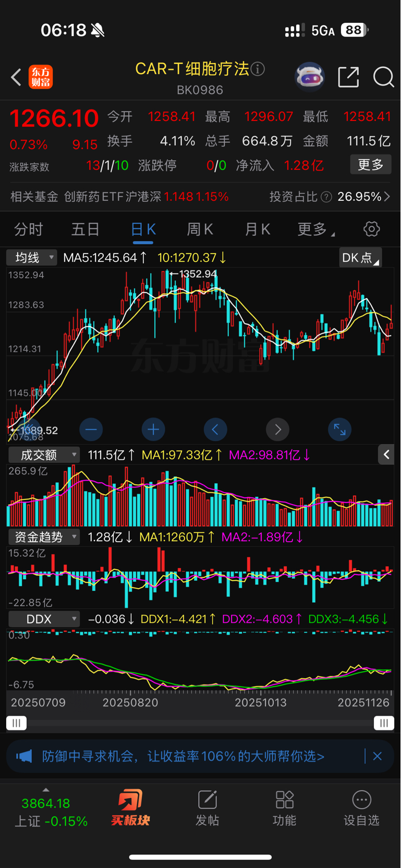
Task: Select the 日K tab
Action: [143, 229]
